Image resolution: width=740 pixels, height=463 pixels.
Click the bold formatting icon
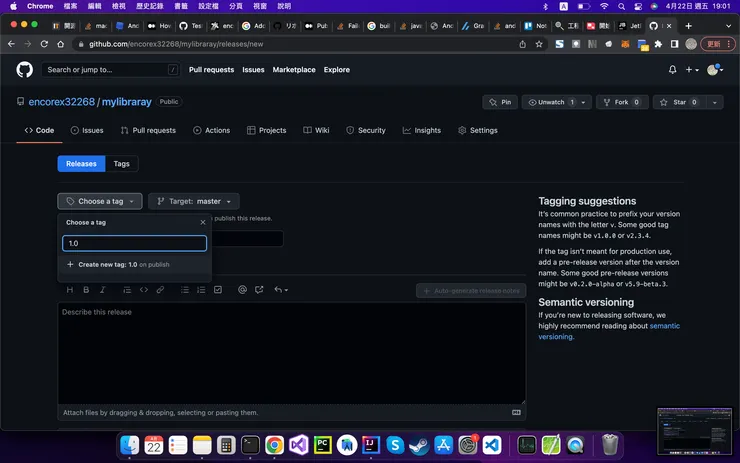[86, 290]
